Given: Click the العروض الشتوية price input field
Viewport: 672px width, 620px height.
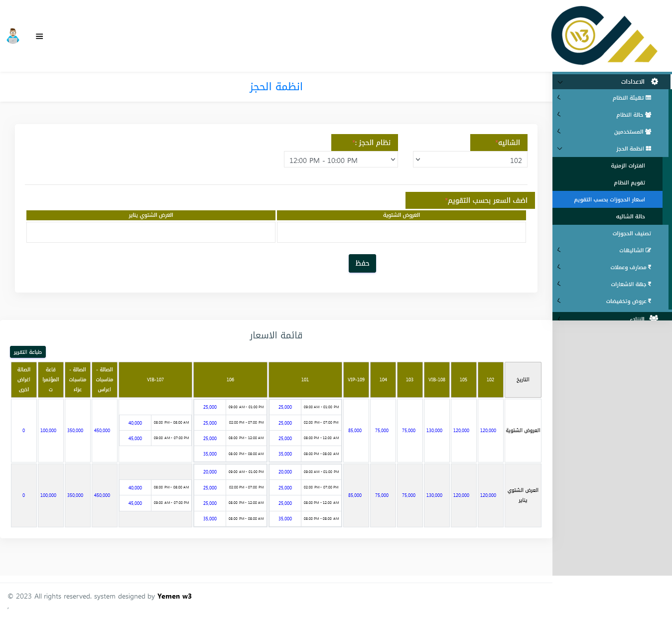Looking at the screenshot, I should (x=401, y=232).
